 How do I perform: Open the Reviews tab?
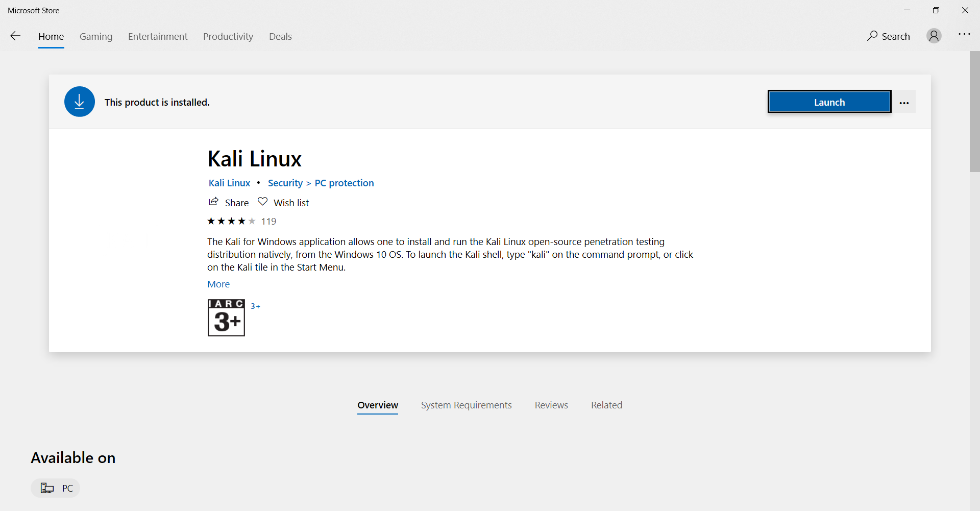[551, 405]
